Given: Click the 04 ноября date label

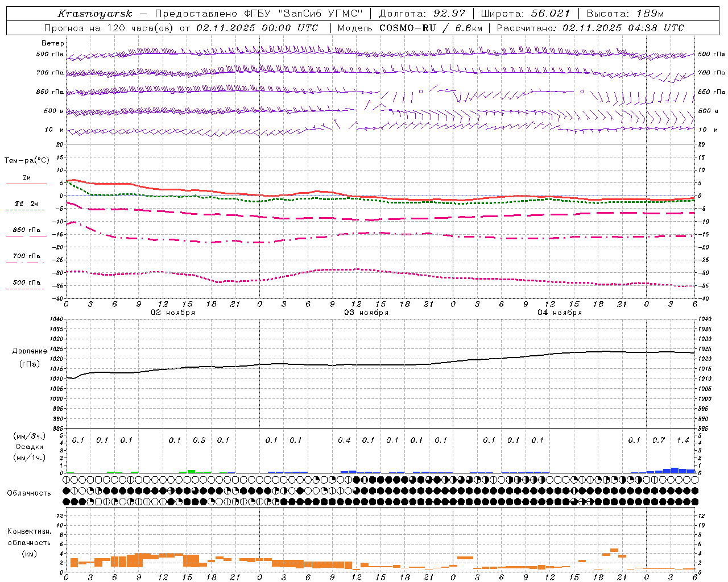Looking at the screenshot, I should point(560,313).
